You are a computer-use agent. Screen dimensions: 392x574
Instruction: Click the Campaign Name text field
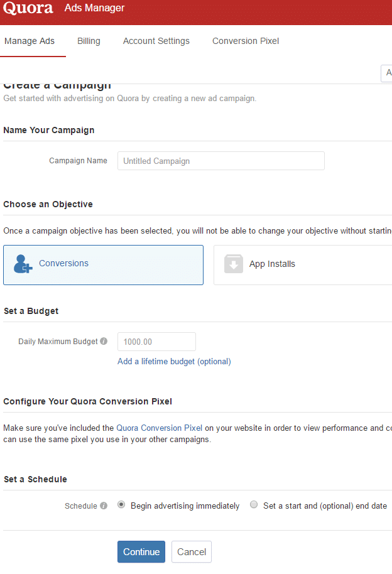[x=220, y=161]
